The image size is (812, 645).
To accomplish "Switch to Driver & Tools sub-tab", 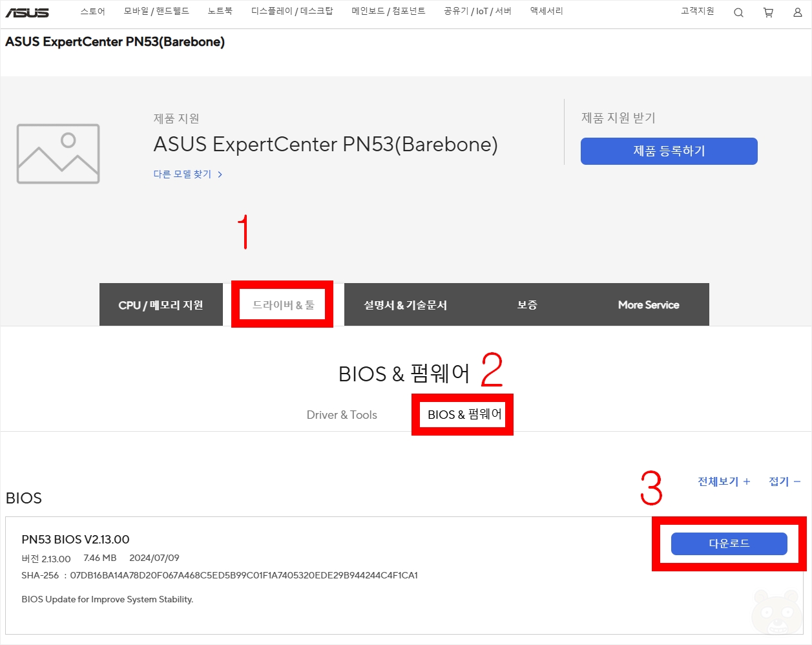I will tap(342, 415).
